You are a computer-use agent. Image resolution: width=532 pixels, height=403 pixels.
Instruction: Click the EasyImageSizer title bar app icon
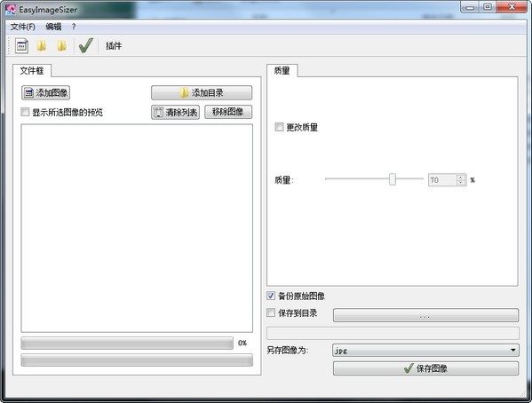pos(11,9)
